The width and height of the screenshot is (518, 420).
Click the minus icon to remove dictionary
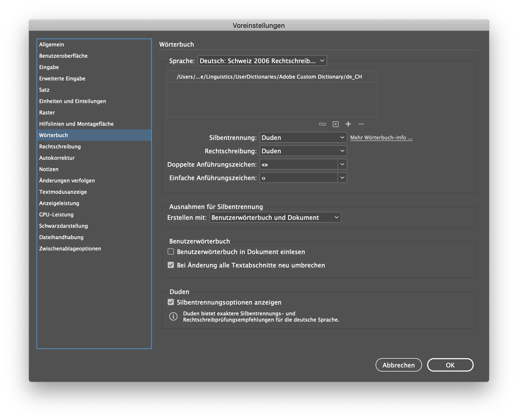point(361,124)
